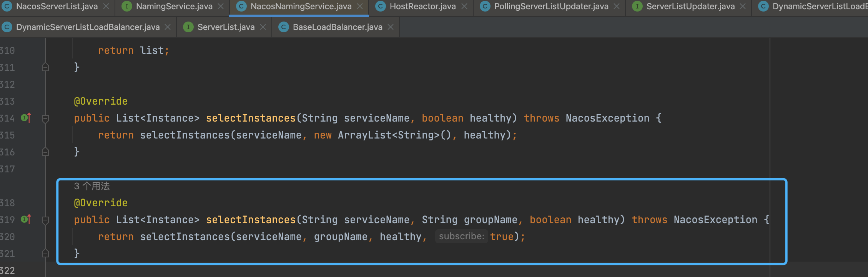Open the NamingService.java tab
The width and height of the screenshot is (868, 277).
(x=174, y=7)
